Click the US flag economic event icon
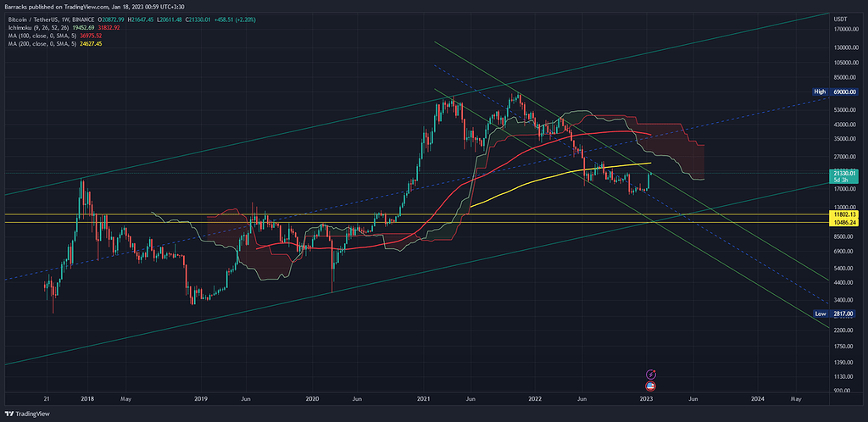Screen dimensions: 868x422 [x=651, y=386]
